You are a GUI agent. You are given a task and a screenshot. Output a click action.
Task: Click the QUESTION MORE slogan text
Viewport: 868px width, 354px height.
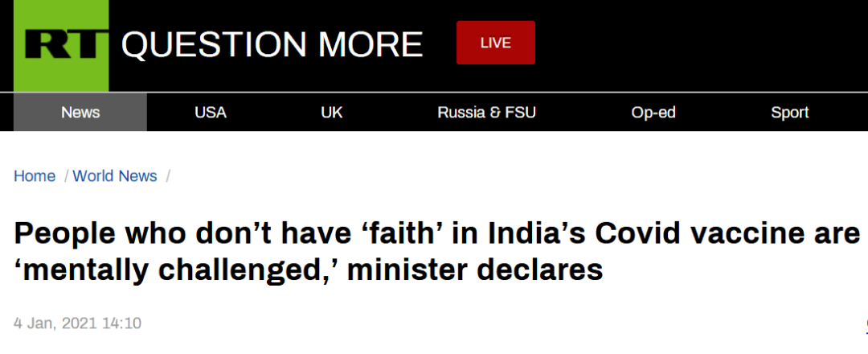[272, 44]
